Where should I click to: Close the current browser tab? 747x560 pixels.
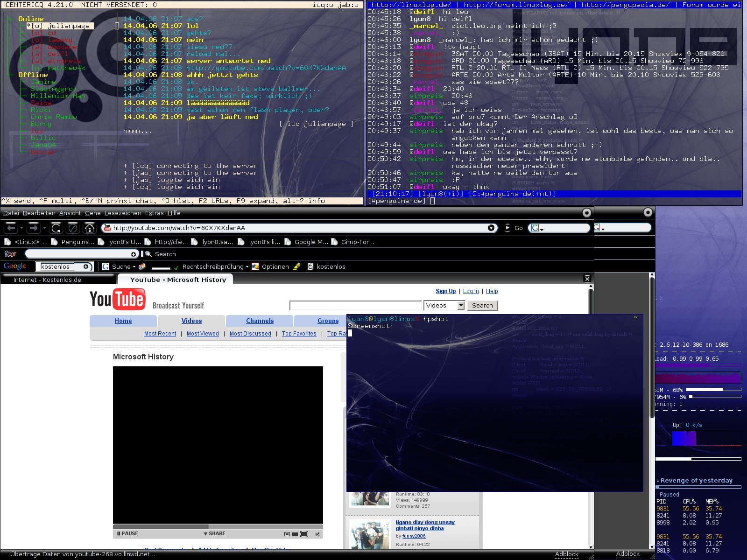(587, 279)
